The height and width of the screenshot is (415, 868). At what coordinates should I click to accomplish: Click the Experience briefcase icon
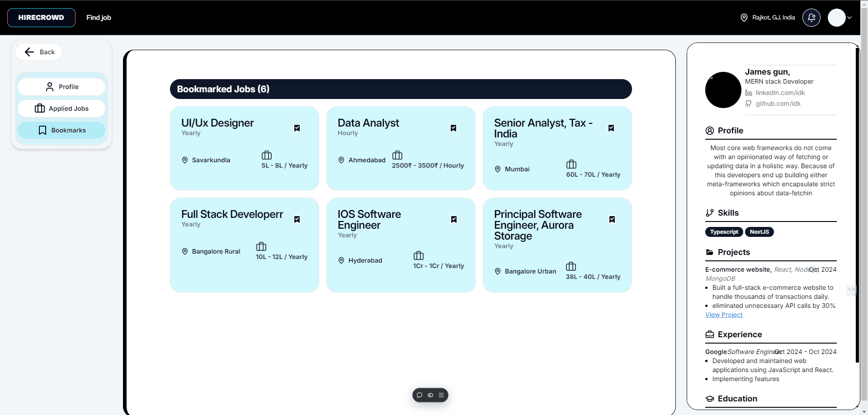pos(710,335)
